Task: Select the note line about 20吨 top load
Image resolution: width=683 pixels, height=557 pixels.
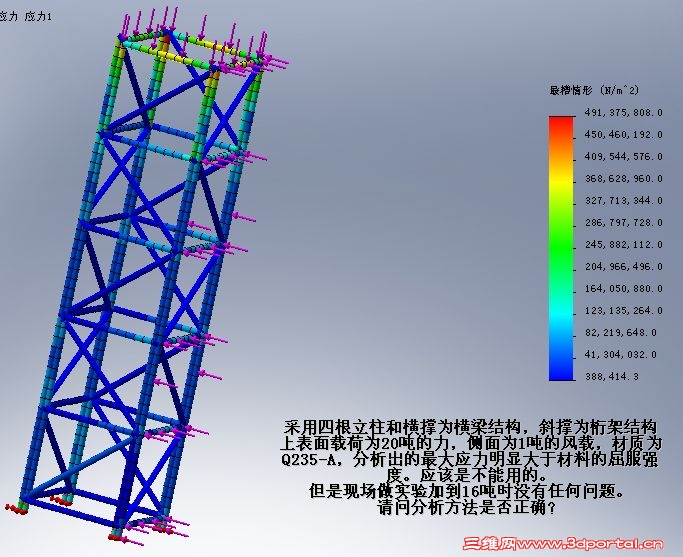Action: [x=470, y=443]
